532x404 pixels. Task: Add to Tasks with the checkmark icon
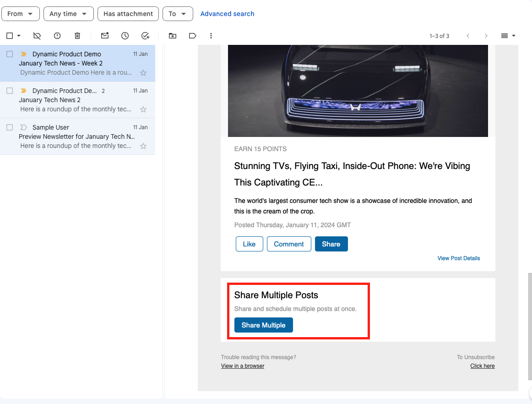tap(145, 36)
